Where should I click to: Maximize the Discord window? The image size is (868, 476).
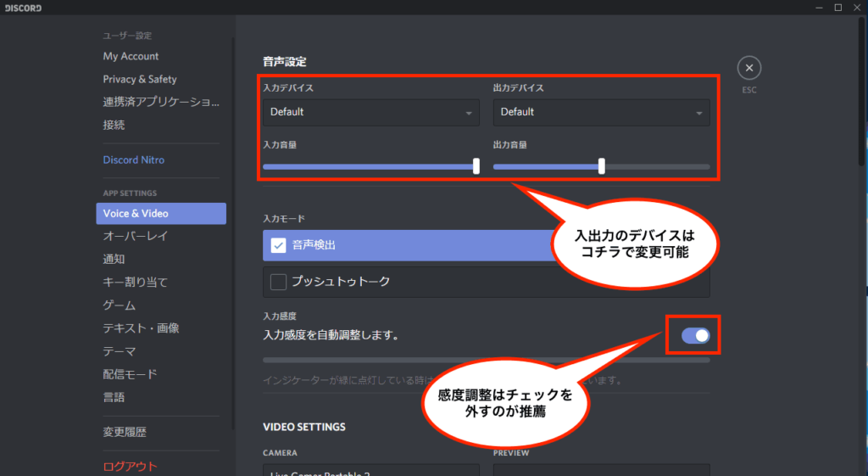[837, 8]
